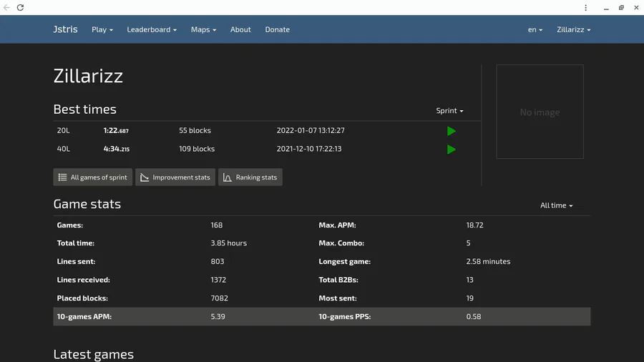Click the 40L row label
The width and height of the screenshot is (644, 362).
pos(63,149)
